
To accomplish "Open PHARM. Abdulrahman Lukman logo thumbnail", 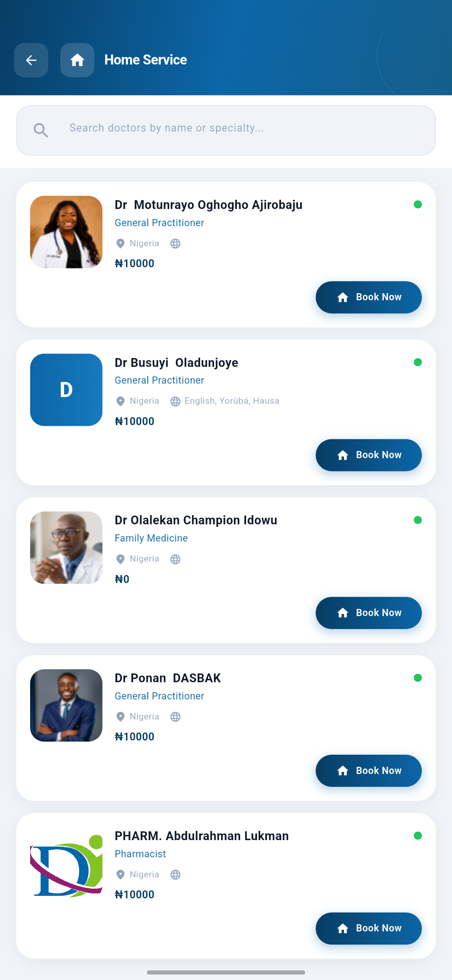I will pyautogui.click(x=66, y=865).
